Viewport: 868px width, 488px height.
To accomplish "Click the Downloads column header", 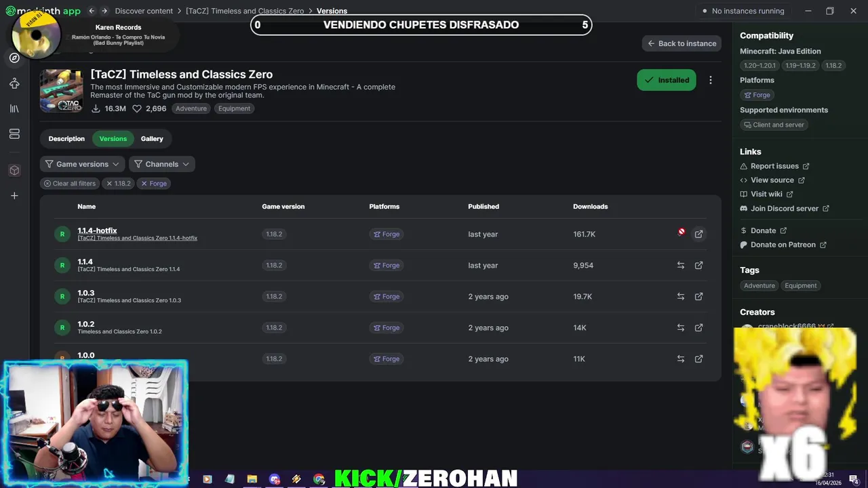I will point(590,207).
